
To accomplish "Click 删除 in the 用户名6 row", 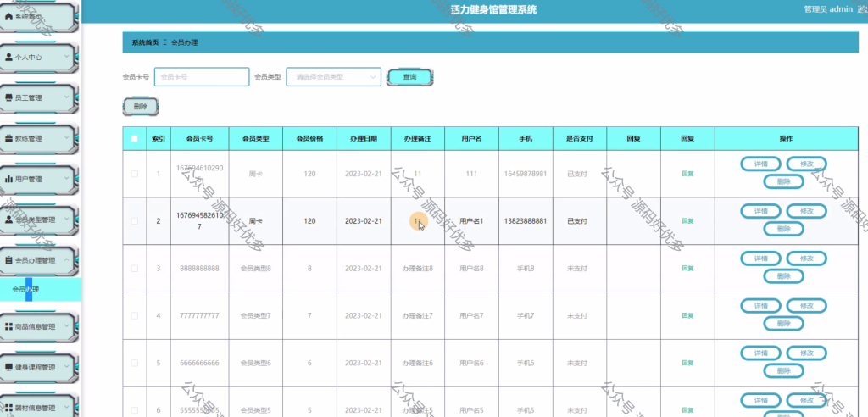I will tap(784, 370).
